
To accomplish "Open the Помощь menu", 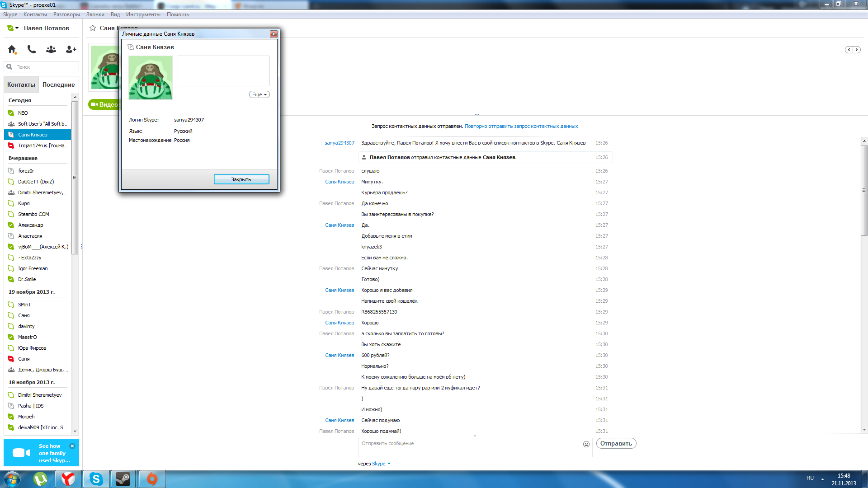I will (178, 14).
